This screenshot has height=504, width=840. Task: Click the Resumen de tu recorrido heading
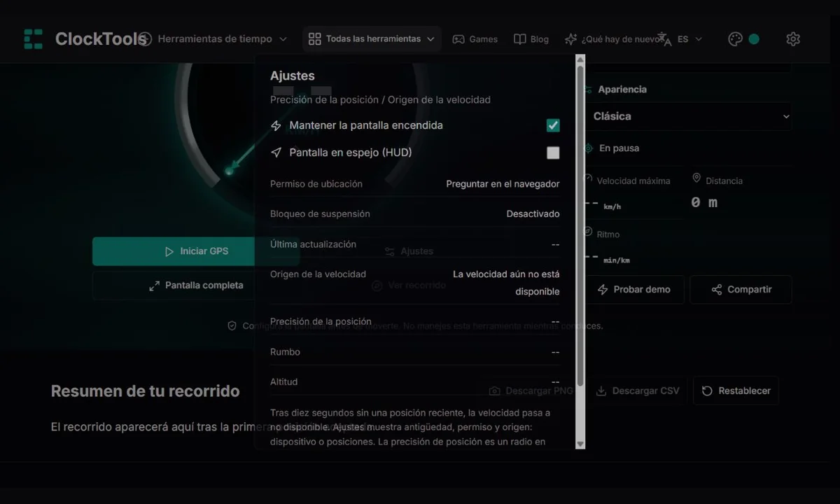pyautogui.click(x=146, y=391)
